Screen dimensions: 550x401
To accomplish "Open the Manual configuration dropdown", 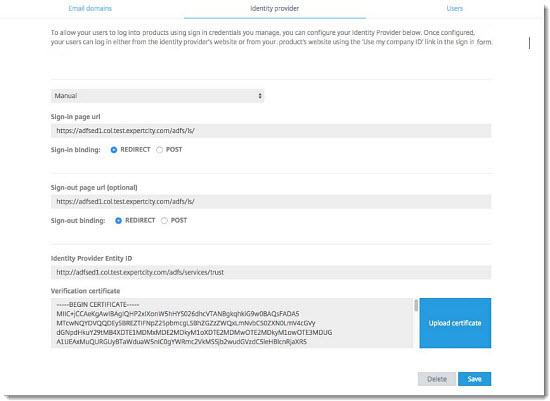I will click(x=157, y=96).
